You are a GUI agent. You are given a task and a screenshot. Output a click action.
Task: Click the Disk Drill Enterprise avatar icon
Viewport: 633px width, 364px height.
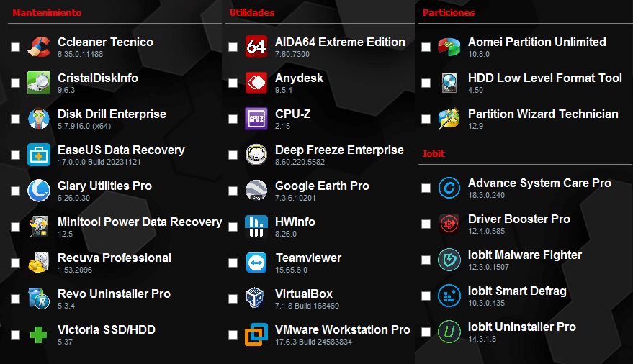tap(39, 119)
